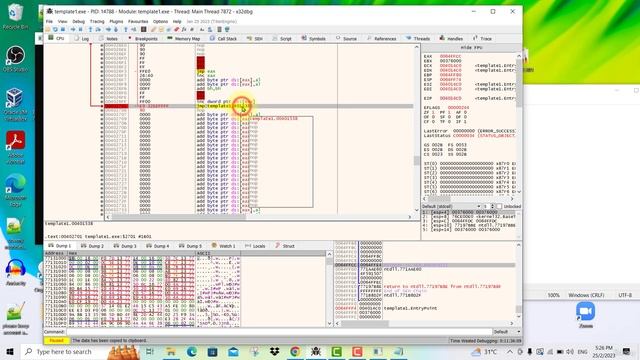Switch to the Locals tab

(255, 246)
